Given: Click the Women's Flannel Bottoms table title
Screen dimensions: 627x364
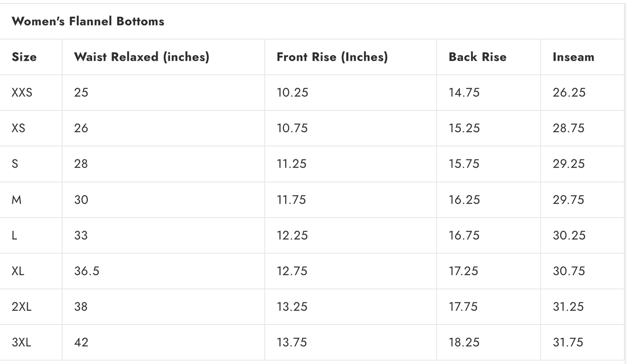Looking at the screenshot, I should [88, 21].
